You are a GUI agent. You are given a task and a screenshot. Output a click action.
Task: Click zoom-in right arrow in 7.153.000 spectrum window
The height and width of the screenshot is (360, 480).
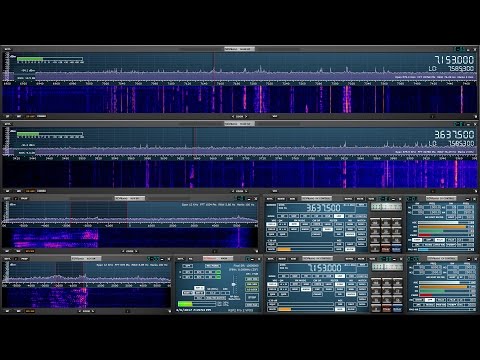pos(247,116)
